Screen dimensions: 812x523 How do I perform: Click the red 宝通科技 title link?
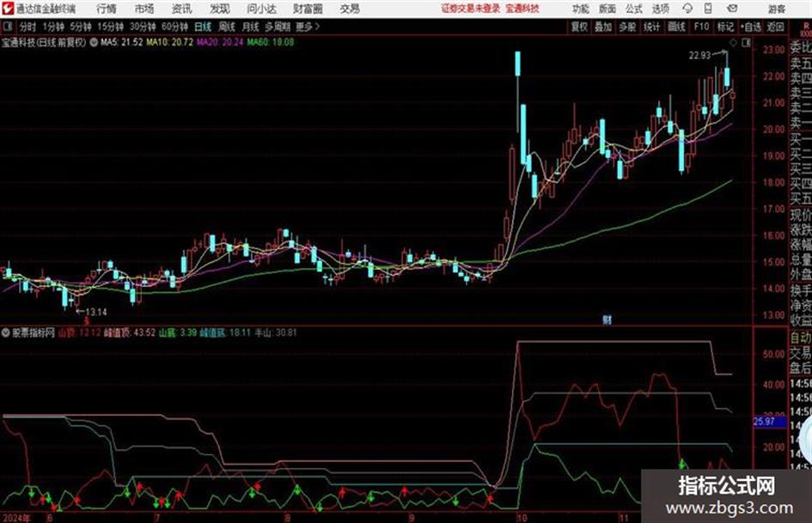pos(522,9)
